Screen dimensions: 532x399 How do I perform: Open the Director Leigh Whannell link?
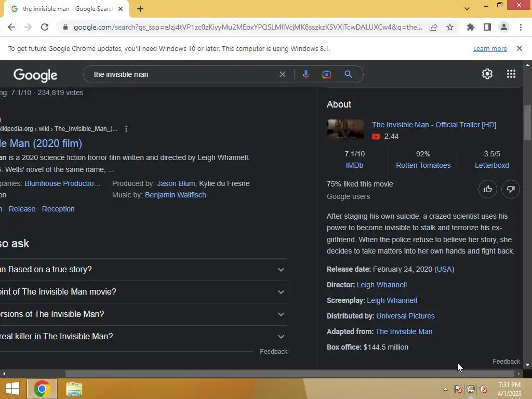[382, 285]
